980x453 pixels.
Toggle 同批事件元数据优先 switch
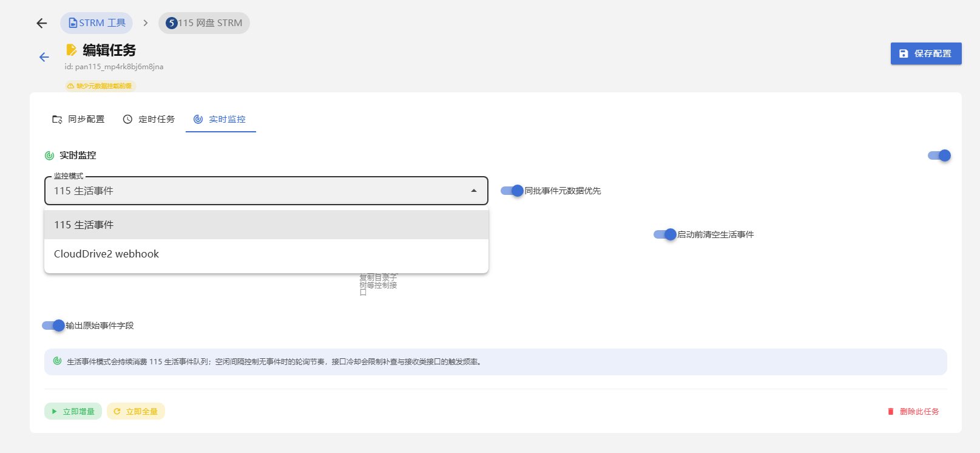[x=512, y=191]
